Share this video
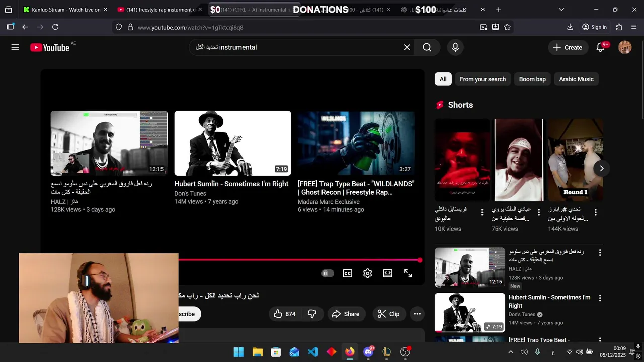The image size is (644, 362). coord(346,314)
